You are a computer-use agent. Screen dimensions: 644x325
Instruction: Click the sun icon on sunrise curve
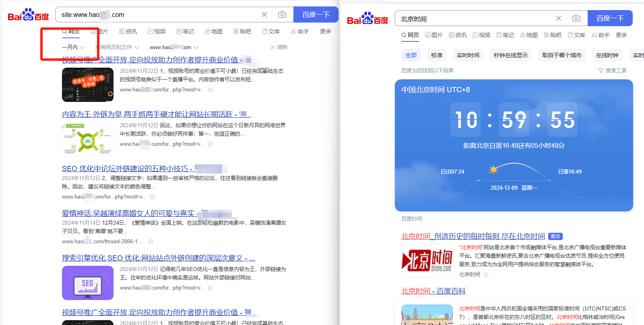point(493,169)
